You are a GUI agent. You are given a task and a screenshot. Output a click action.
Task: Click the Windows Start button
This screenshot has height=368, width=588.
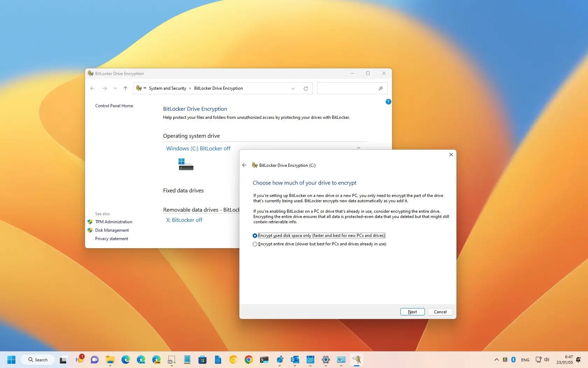12,360
